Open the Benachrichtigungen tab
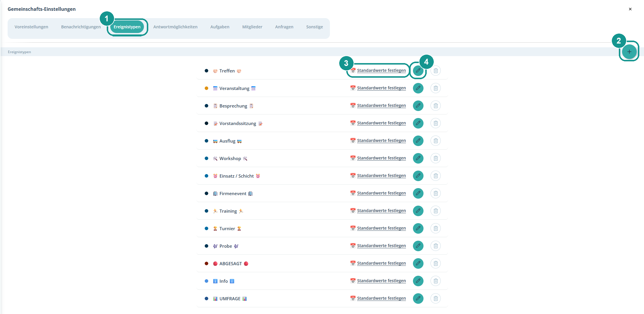Image resolution: width=644 pixels, height=314 pixels. 81,27
